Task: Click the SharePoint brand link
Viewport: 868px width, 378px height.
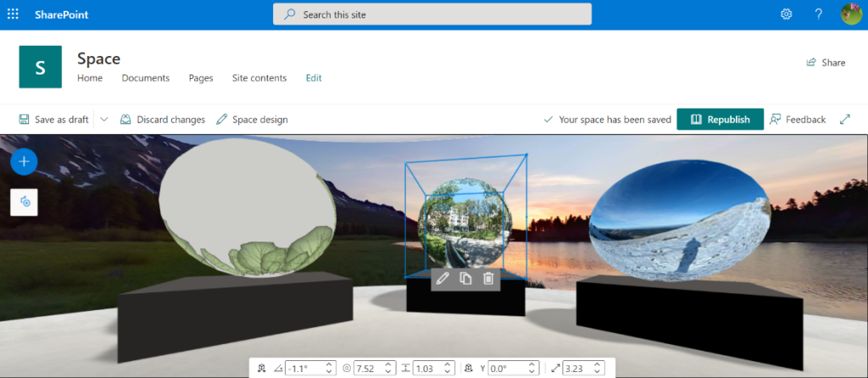Action: click(x=61, y=15)
